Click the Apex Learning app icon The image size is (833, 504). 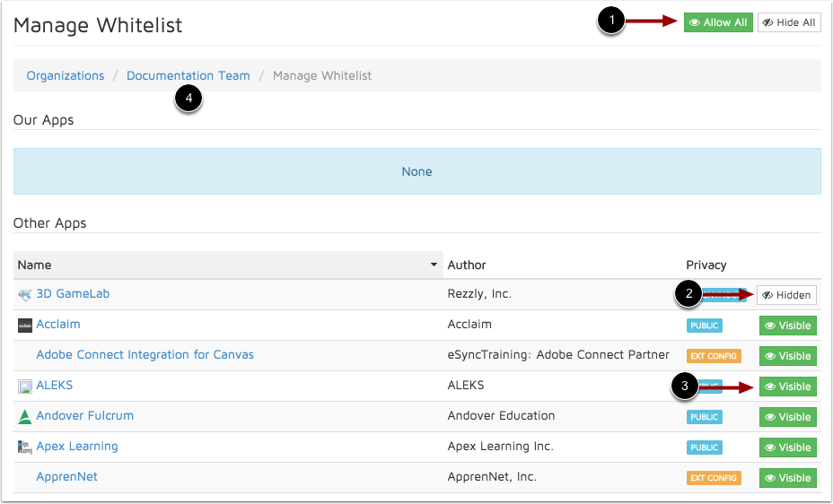tap(25, 448)
